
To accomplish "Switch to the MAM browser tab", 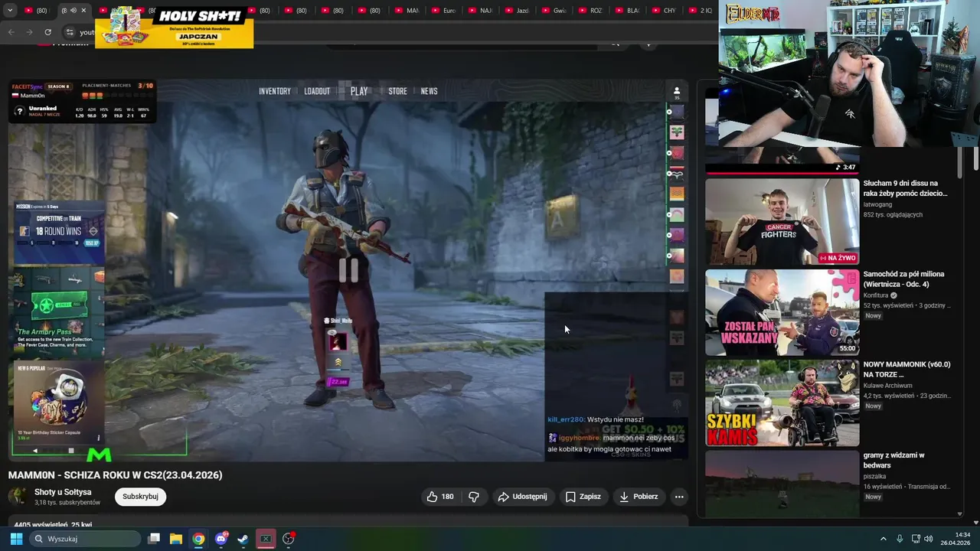I will click(x=409, y=11).
